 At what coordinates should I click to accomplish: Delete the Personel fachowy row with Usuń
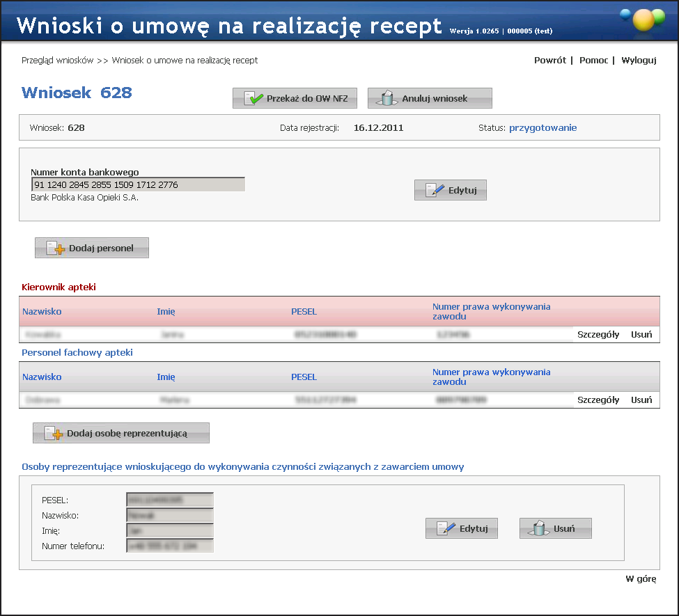click(x=641, y=400)
